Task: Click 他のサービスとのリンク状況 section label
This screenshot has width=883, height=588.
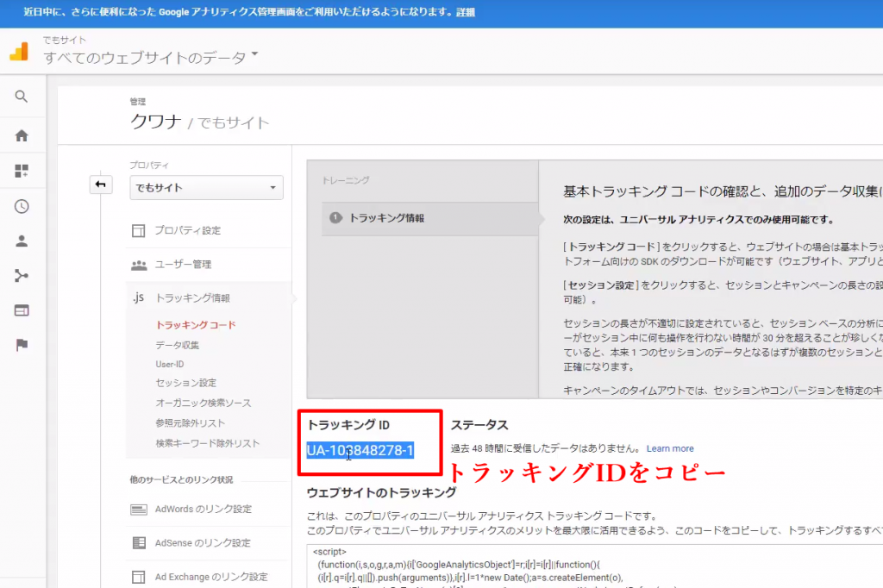Action: (x=181, y=480)
